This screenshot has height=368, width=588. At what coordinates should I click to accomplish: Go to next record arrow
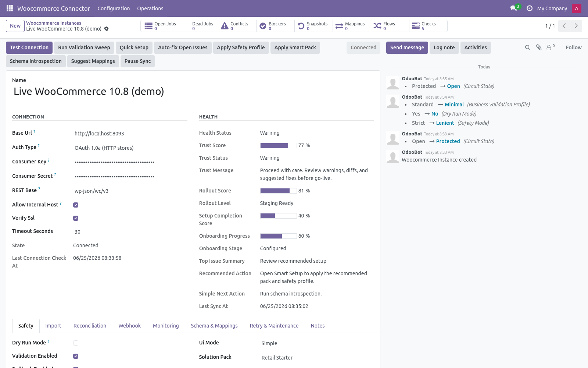[x=576, y=26]
